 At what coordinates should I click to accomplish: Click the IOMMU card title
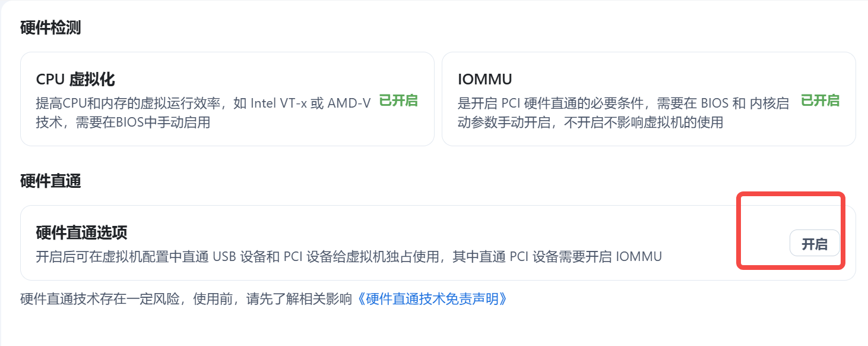point(485,79)
